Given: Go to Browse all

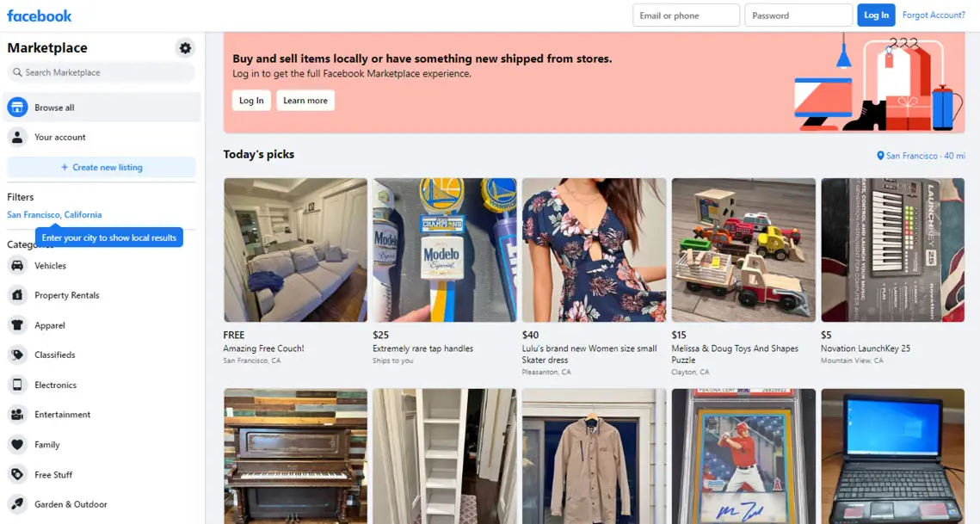Looking at the screenshot, I should click(x=102, y=108).
